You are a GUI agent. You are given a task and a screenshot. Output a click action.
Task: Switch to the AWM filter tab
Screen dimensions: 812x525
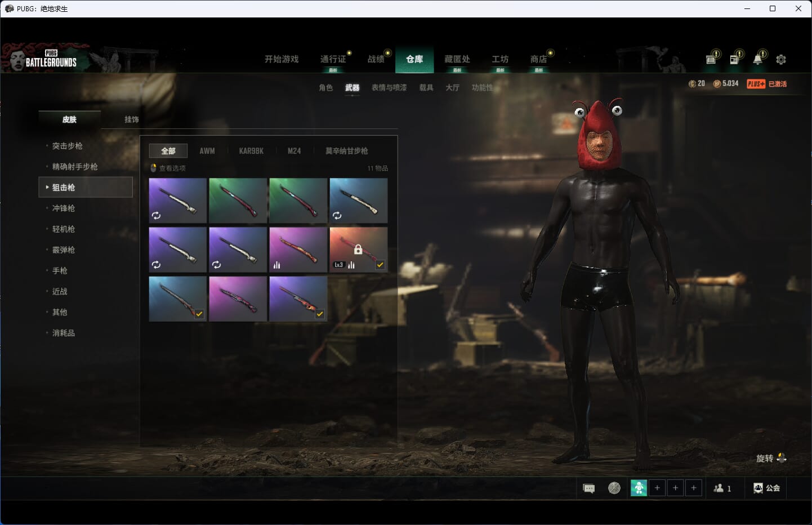(x=207, y=151)
